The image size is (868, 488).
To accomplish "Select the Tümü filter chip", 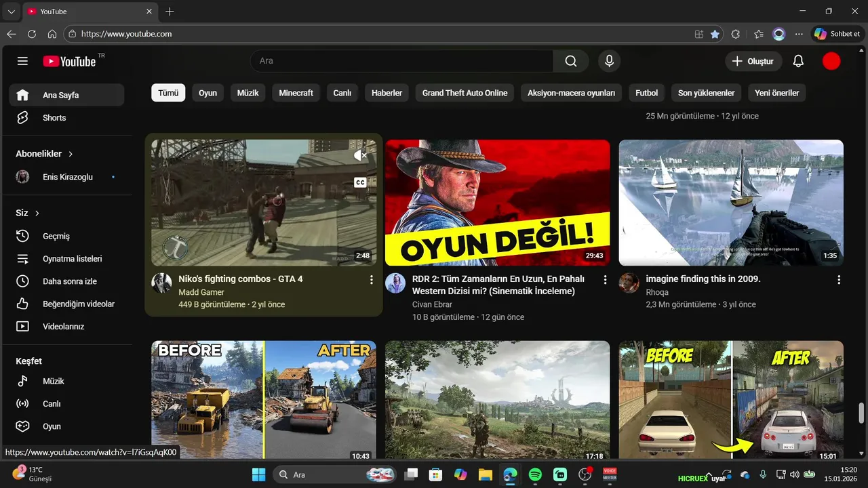I will [x=168, y=93].
